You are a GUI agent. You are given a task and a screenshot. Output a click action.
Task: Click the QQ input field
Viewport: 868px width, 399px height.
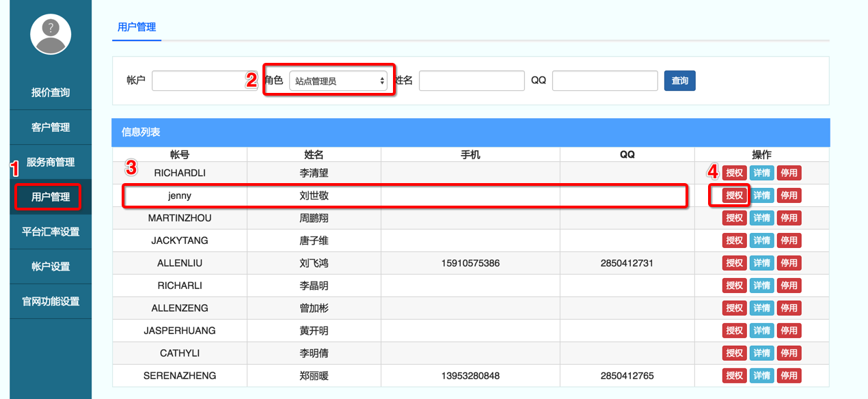point(605,81)
